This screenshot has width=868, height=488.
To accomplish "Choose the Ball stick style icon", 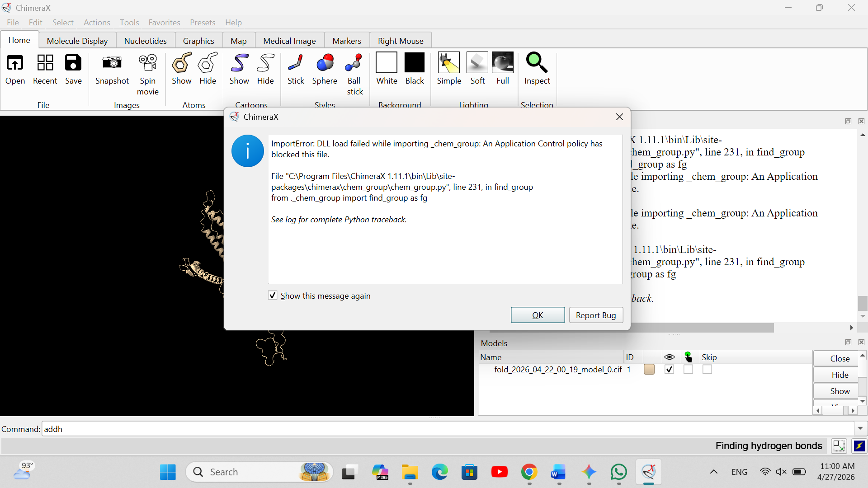I will (354, 63).
